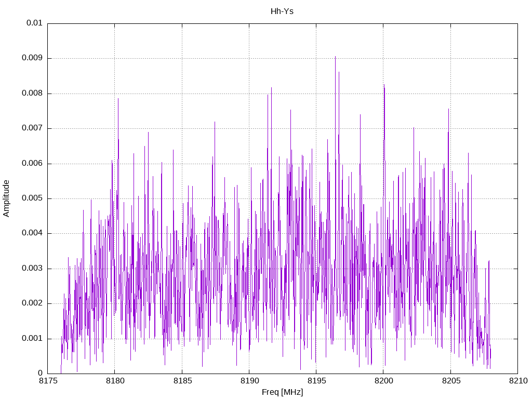
Task: Click the y-axis tick label 0.003
Action: click(32, 269)
